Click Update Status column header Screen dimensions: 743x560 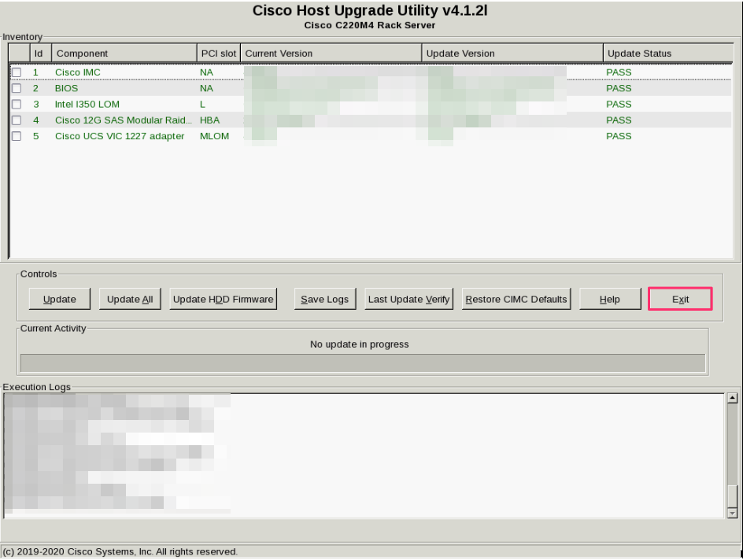(x=668, y=53)
